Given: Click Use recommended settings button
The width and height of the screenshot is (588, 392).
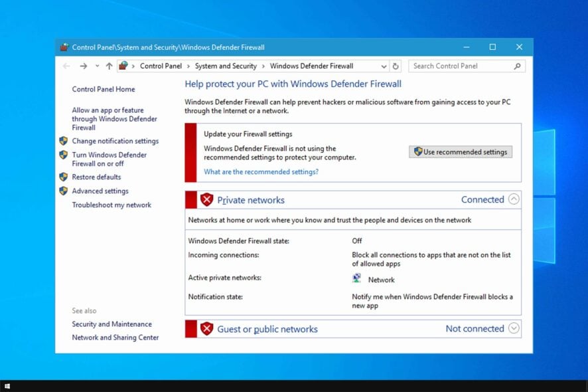Looking at the screenshot, I should 460,151.
